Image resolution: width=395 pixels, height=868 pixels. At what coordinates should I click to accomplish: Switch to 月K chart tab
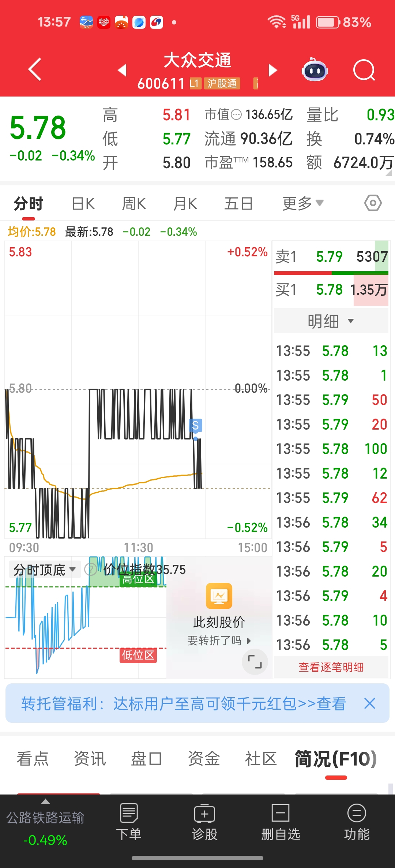tap(185, 203)
